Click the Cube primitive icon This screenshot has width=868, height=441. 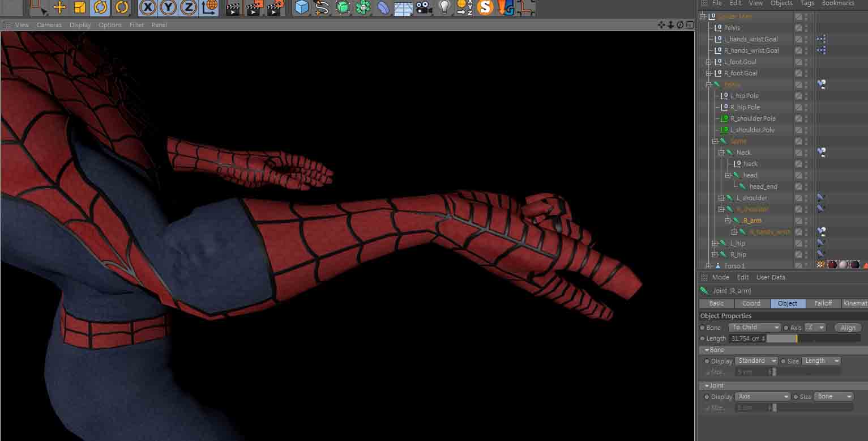pos(302,7)
